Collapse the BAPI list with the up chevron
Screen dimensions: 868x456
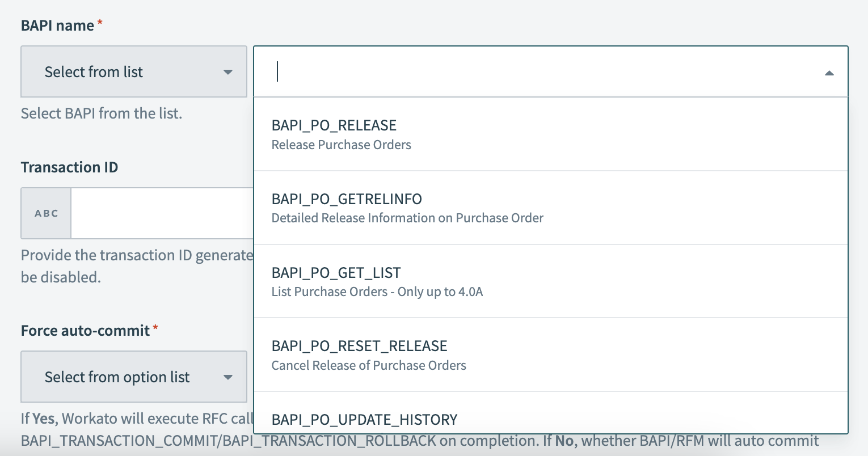(x=829, y=73)
